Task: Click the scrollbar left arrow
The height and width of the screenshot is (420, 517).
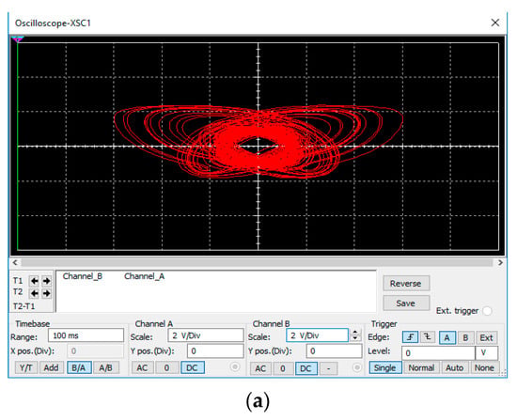Action: 14,262
